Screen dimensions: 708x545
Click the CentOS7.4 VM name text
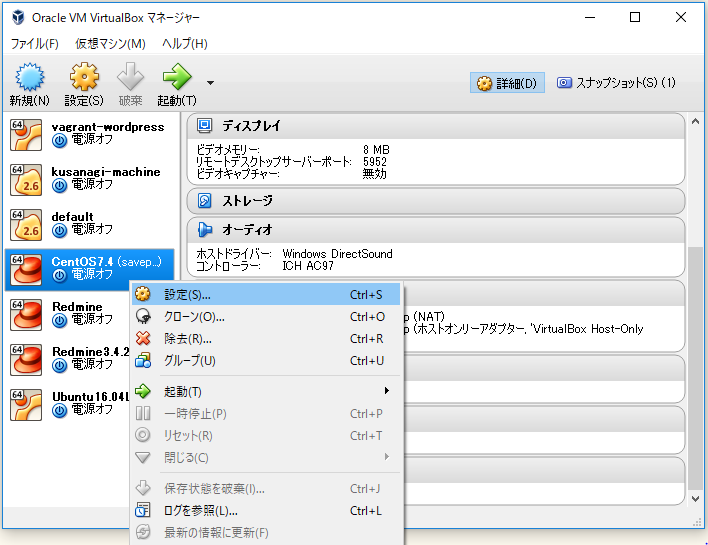[x=82, y=261]
